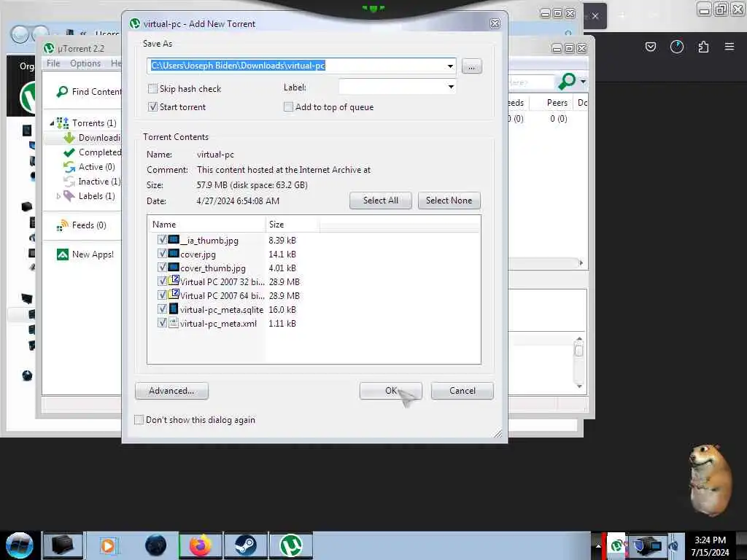Open the media player taskbar icon

pyautogui.click(x=108, y=545)
